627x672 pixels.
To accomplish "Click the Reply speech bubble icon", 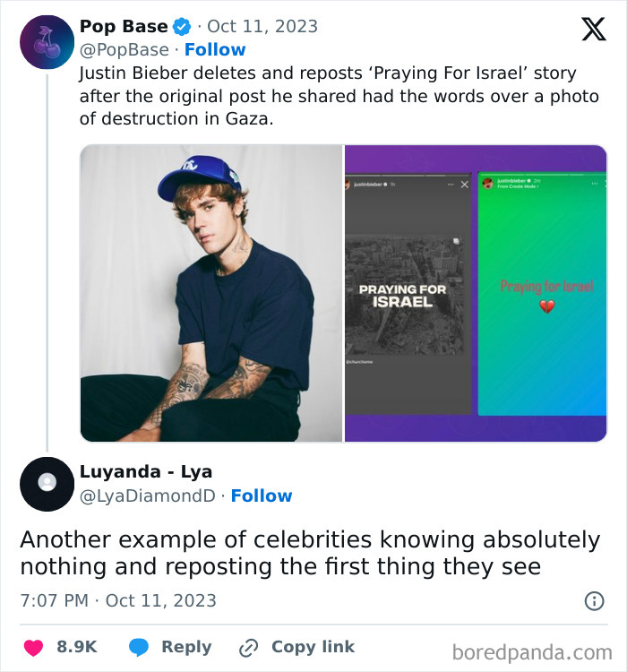I will tap(139, 647).
